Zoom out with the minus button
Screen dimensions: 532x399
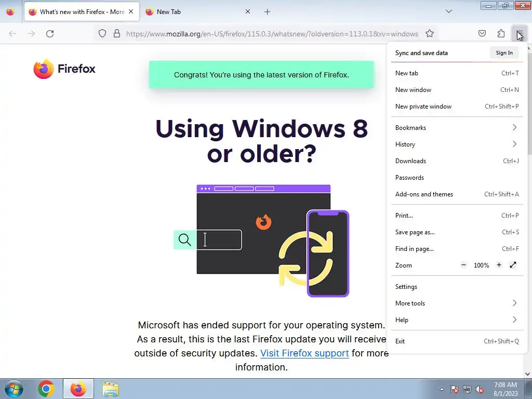(463, 265)
